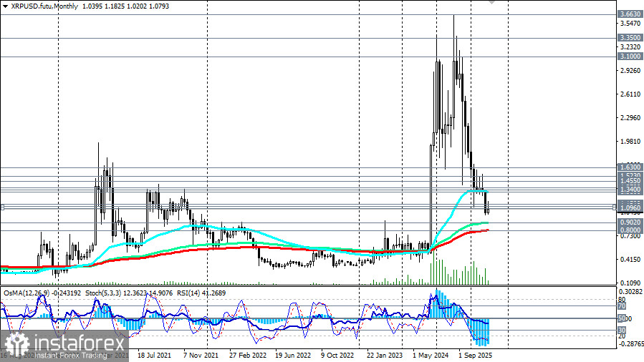Click the 0.4150 price scale value
The width and height of the screenshot is (644, 362).
(x=630, y=259)
